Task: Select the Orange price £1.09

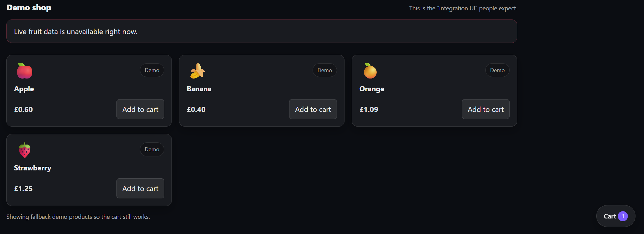Action: (x=369, y=110)
